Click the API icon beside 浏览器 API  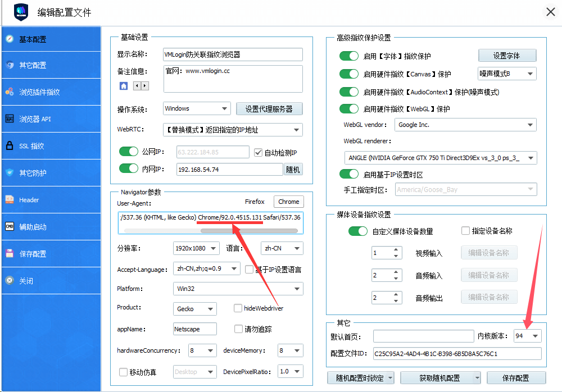(x=10, y=118)
